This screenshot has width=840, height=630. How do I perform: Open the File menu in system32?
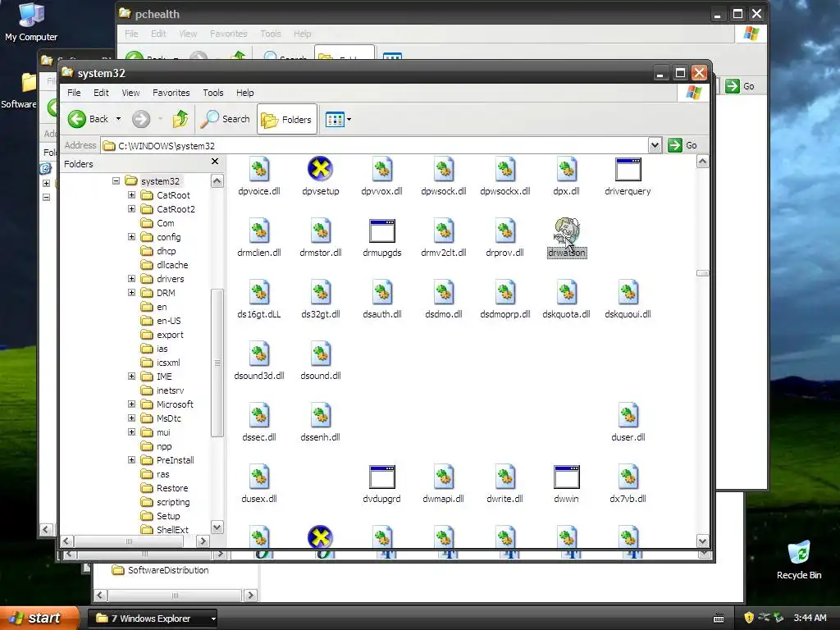74,93
